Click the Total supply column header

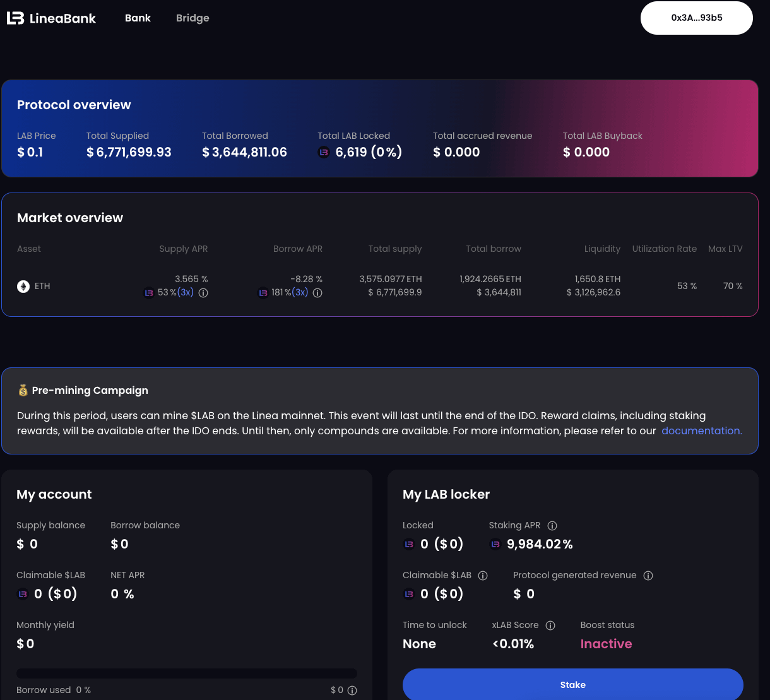click(395, 249)
